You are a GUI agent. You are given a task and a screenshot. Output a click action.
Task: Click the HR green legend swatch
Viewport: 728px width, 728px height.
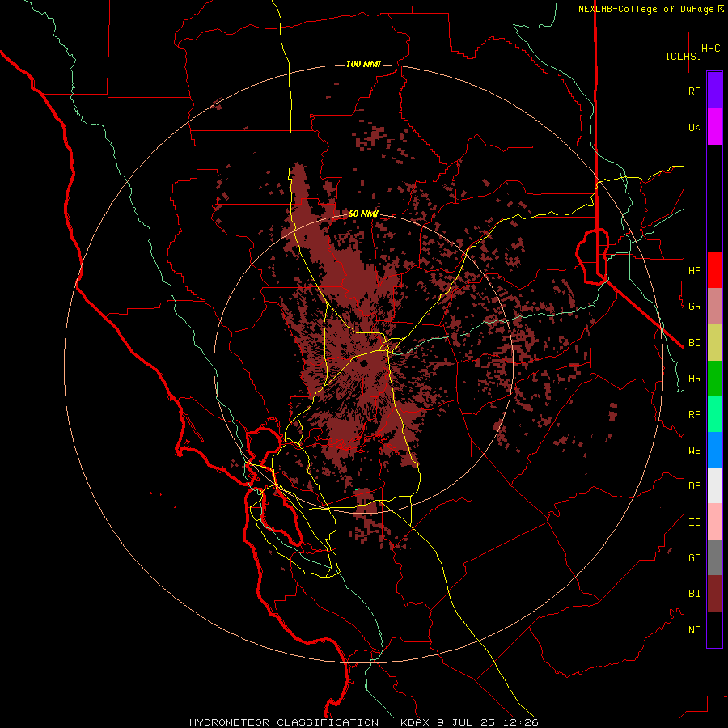click(714, 379)
